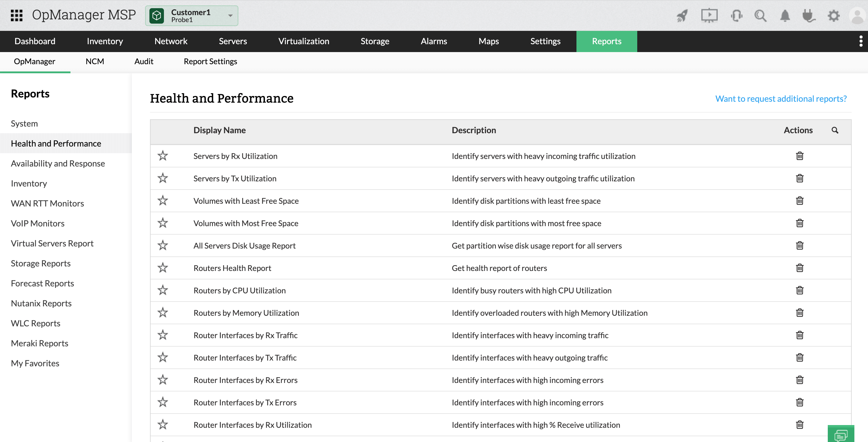Star the Volumes with Least Free Space report

coord(163,200)
